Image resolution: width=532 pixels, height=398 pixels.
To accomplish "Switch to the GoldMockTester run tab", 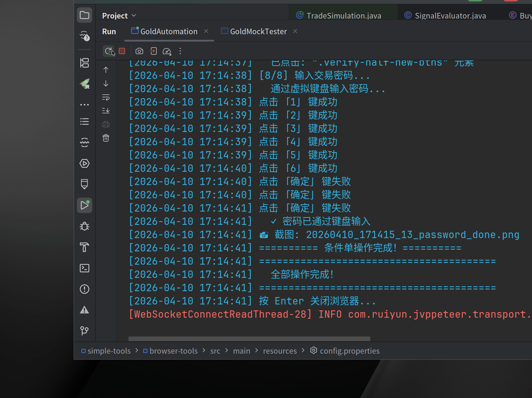I will point(258,31).
